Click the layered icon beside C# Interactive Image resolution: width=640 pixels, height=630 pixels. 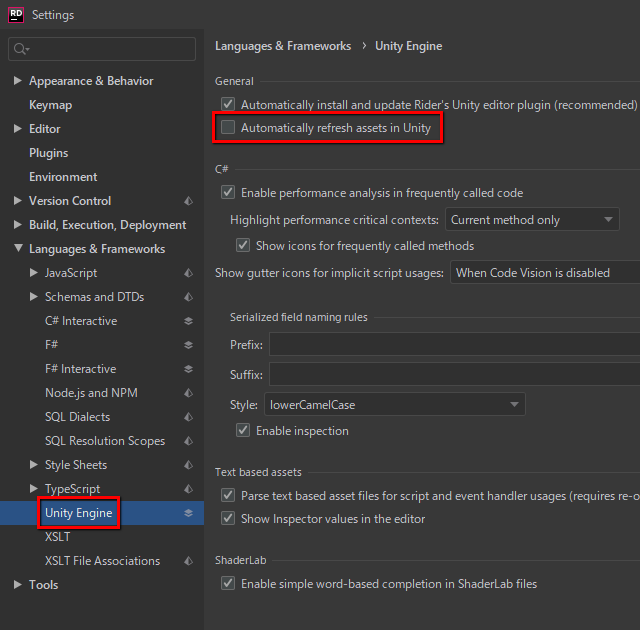188,321
